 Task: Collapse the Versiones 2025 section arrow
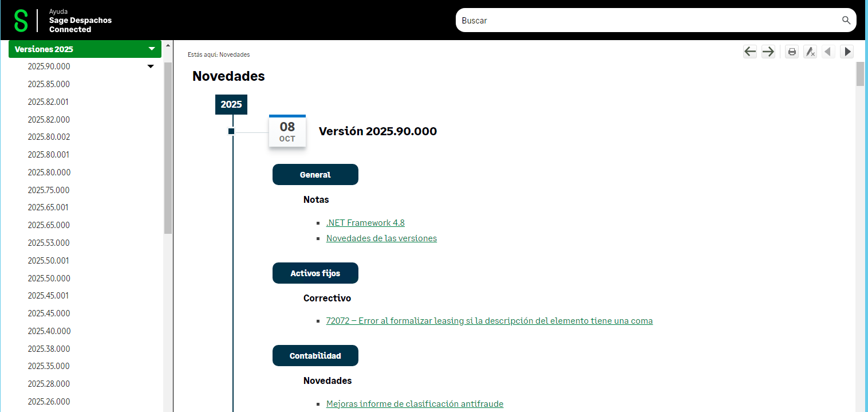pyautogui.click(x=152, y=49)
